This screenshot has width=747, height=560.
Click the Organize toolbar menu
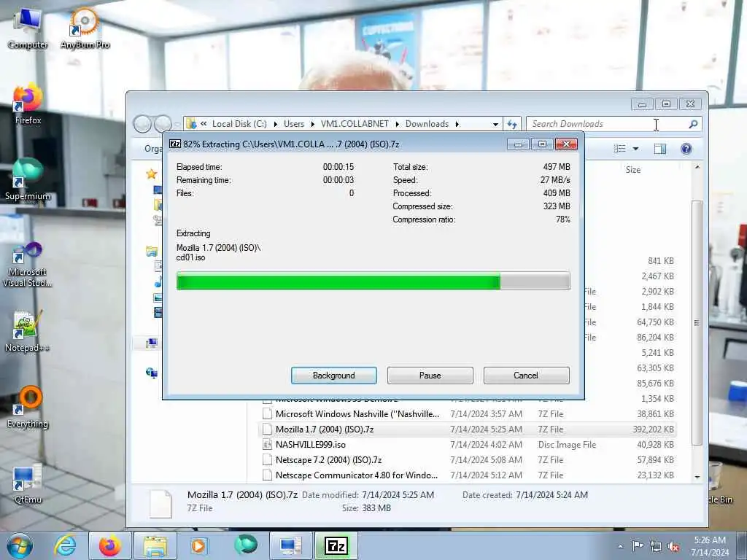(x=153, y=149)
